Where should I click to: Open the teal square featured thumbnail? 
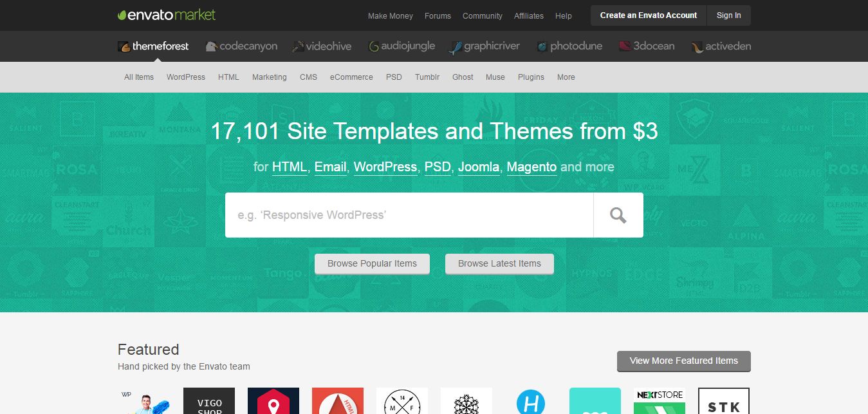(x=595, y=400)
